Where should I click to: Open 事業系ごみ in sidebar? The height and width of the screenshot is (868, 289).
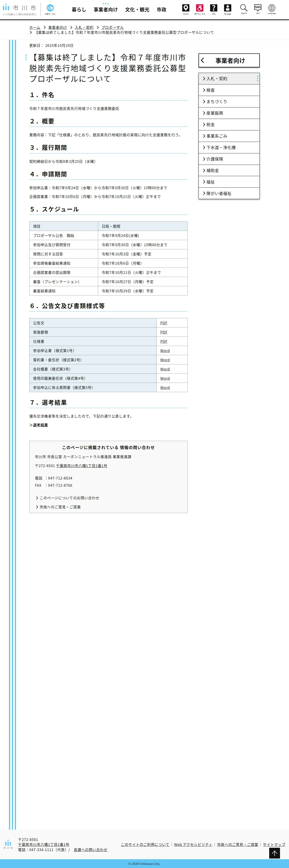pos(229,136)
